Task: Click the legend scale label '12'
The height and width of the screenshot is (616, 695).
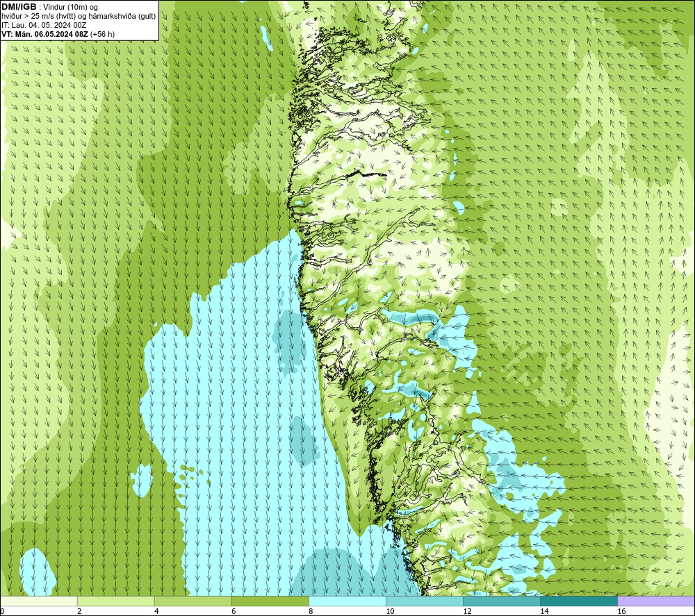Action: point(467,611)
